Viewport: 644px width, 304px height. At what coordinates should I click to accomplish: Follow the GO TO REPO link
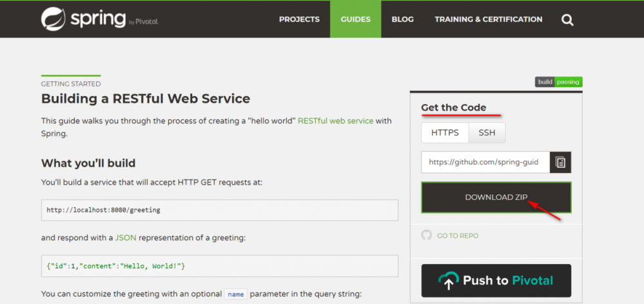pyautogui.click(x=458, y=236)
